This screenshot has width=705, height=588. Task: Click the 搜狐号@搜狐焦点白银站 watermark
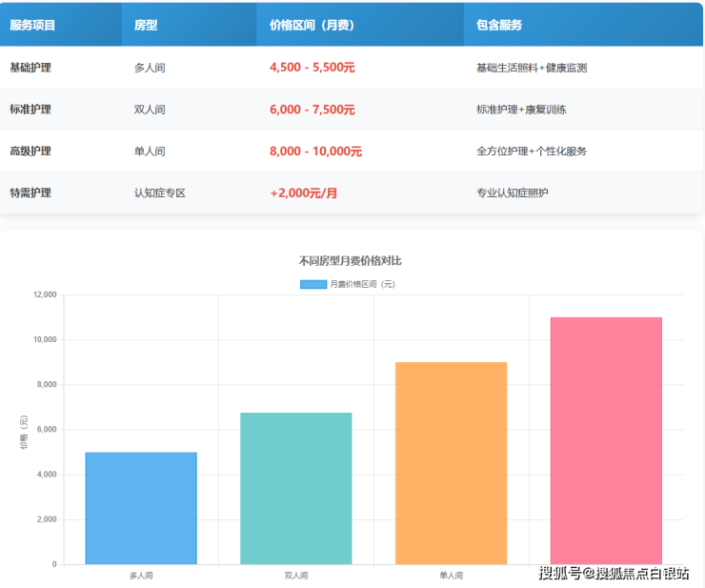coord(614,573)
